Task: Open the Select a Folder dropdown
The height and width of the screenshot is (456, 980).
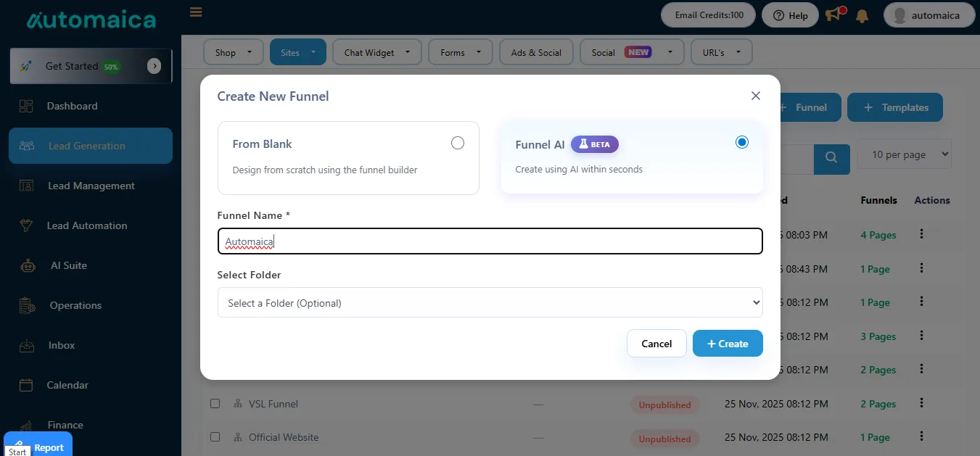Action: click(x=490, y=302)
